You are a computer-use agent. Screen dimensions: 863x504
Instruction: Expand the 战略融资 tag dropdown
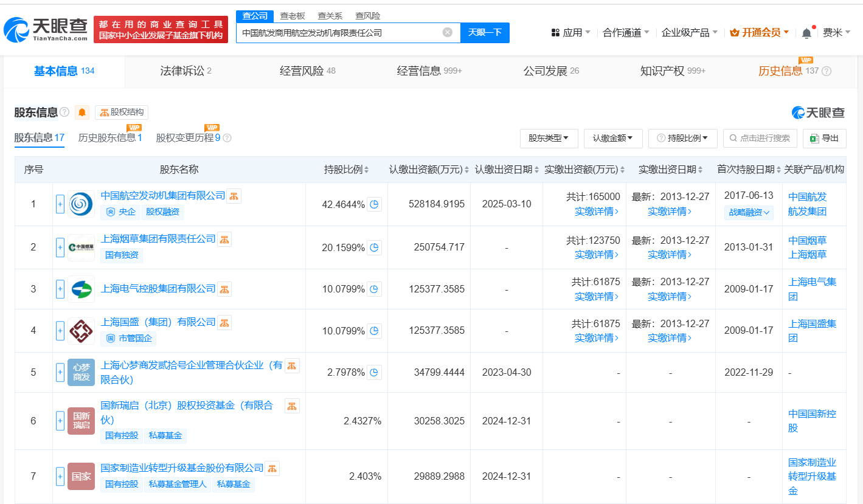(749, 212)
